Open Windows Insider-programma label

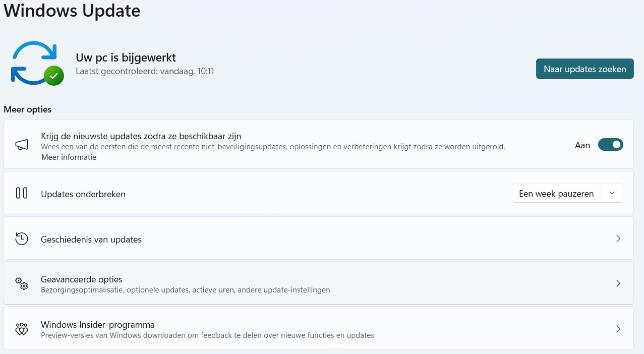97,325
